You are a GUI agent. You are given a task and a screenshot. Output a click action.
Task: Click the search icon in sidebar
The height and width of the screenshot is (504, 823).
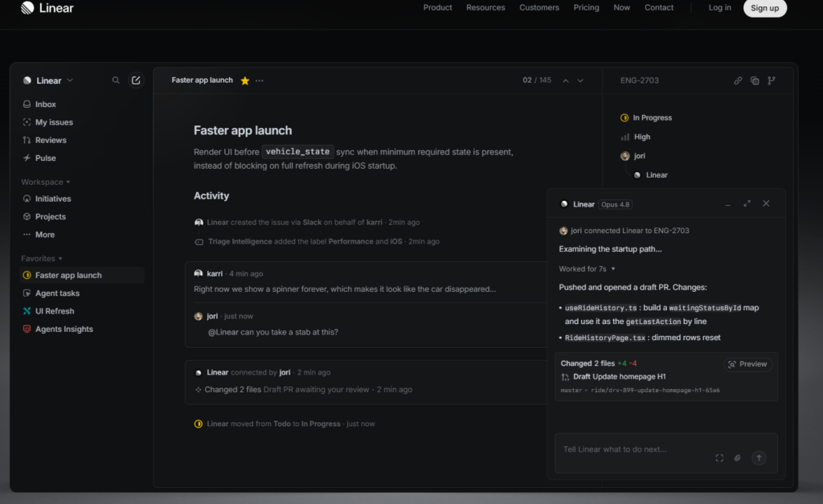tap(116, 80)
